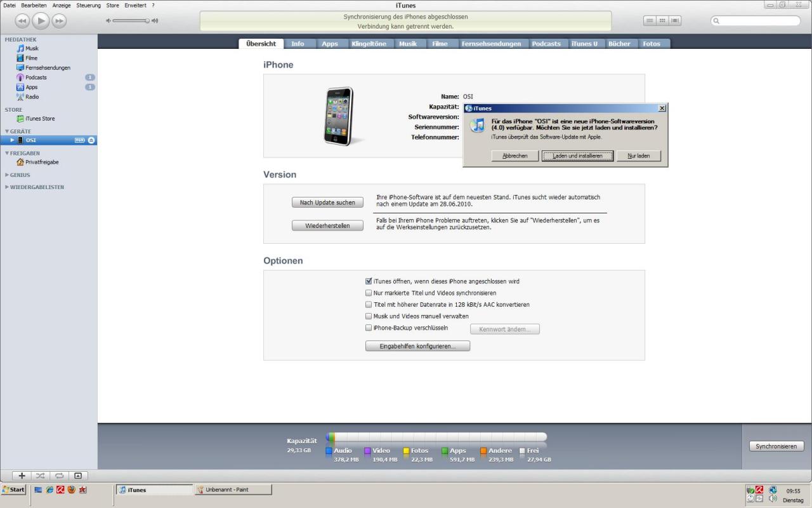This screenshot has width=812, height=508.
Task: Collapse the FREIGABEN sidebar section
Action: (7, 153)
